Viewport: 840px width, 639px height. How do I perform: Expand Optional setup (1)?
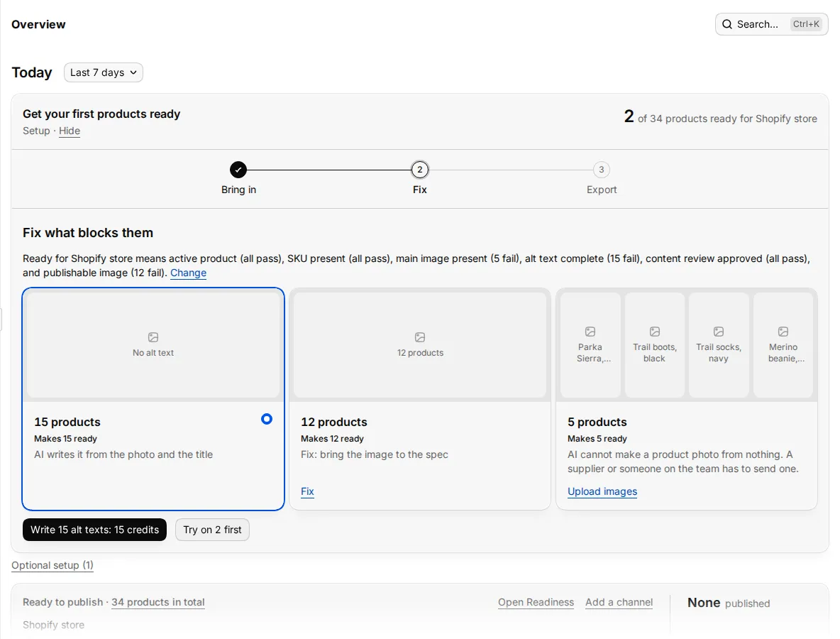pos(52,565)
